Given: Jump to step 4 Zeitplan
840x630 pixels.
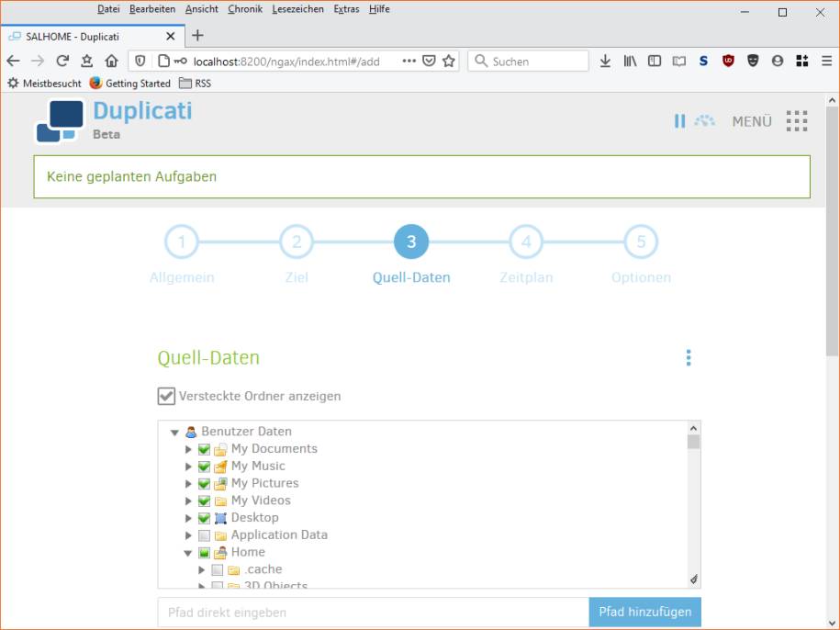Looking at the screenshot, I should (x=526, y=242).
